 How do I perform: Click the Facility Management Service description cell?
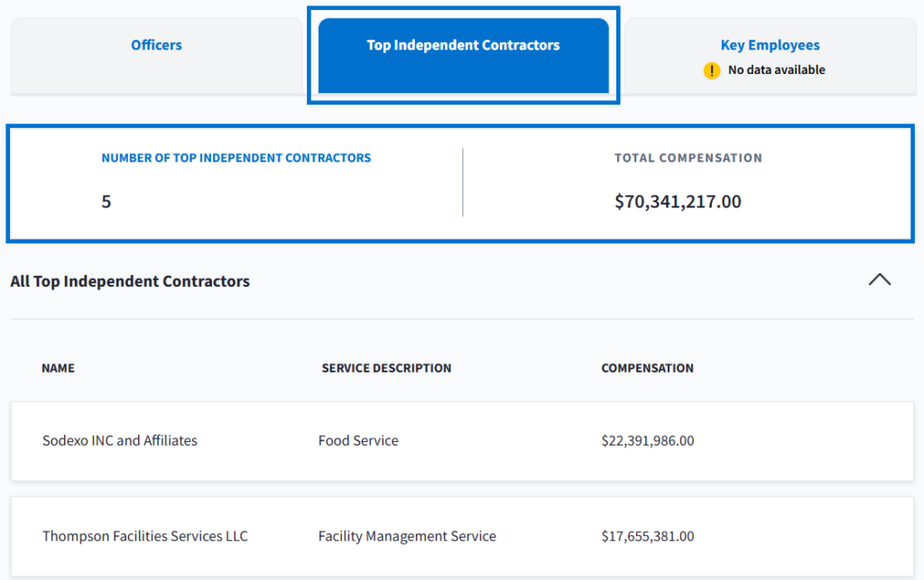pyautogui.click(x=407, y=537)
